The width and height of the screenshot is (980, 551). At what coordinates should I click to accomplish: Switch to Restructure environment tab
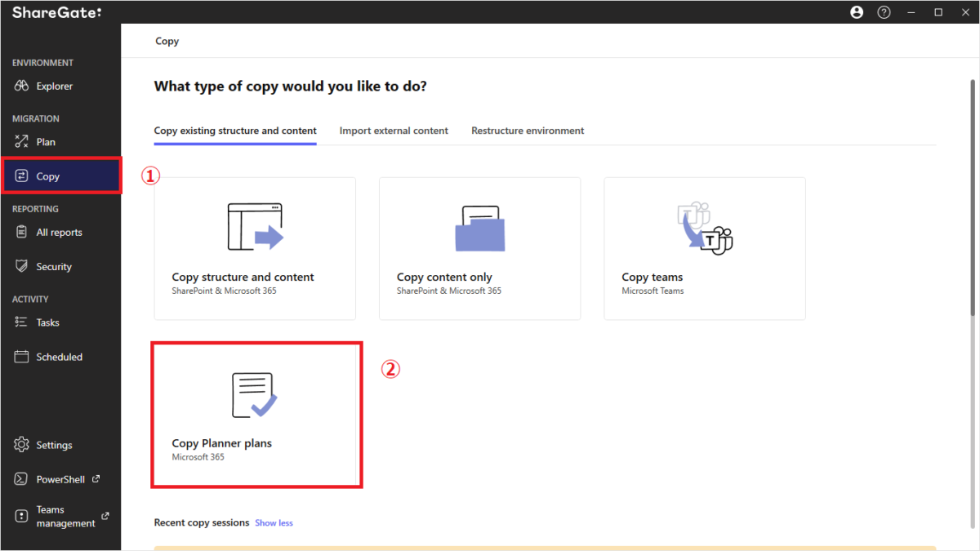528,131
